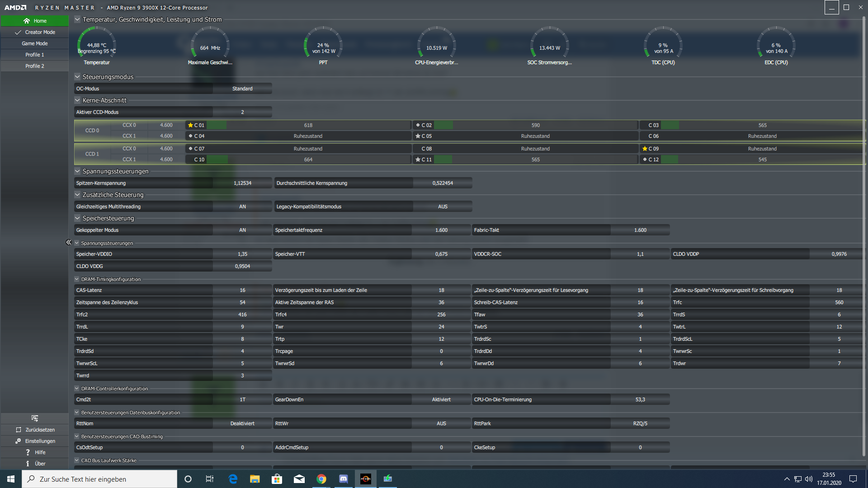Click the C 01 core star indicator
Screen dimensions: 868x488
click(190, 125)
